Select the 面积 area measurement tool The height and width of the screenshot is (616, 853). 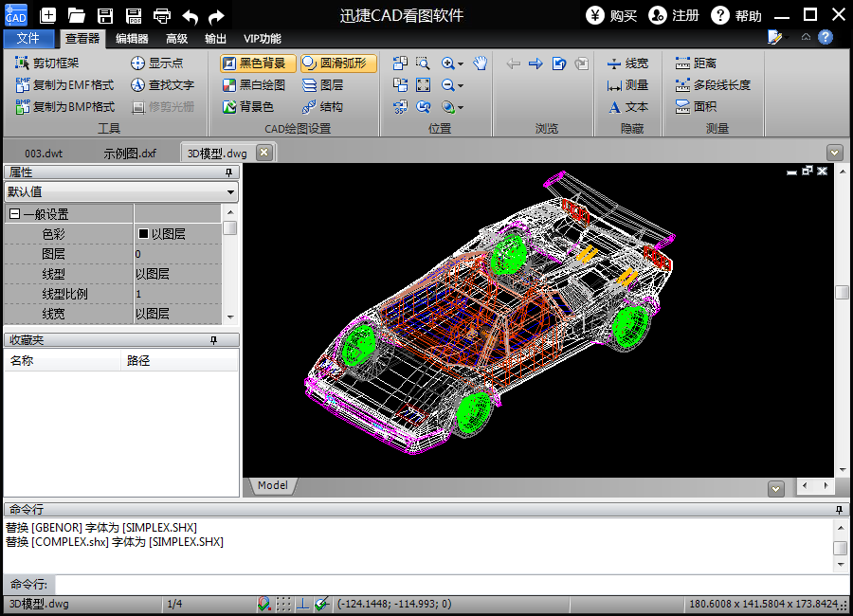[696, 107]
